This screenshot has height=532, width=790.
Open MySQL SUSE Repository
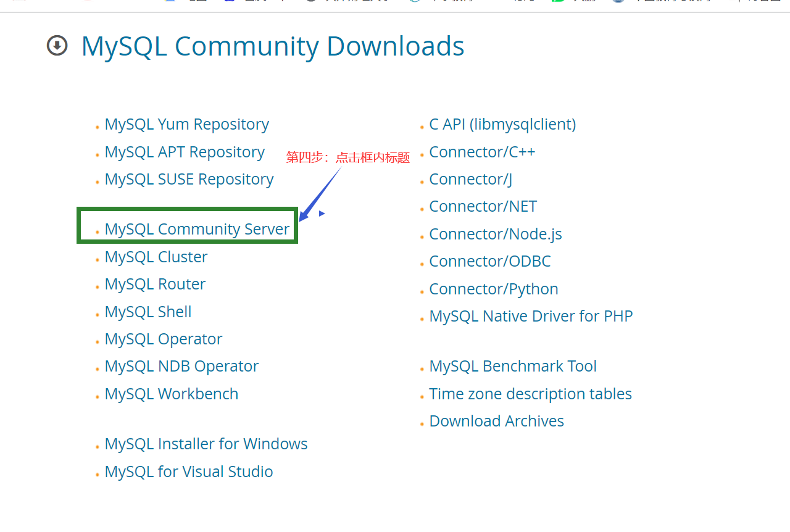(189, 180)
